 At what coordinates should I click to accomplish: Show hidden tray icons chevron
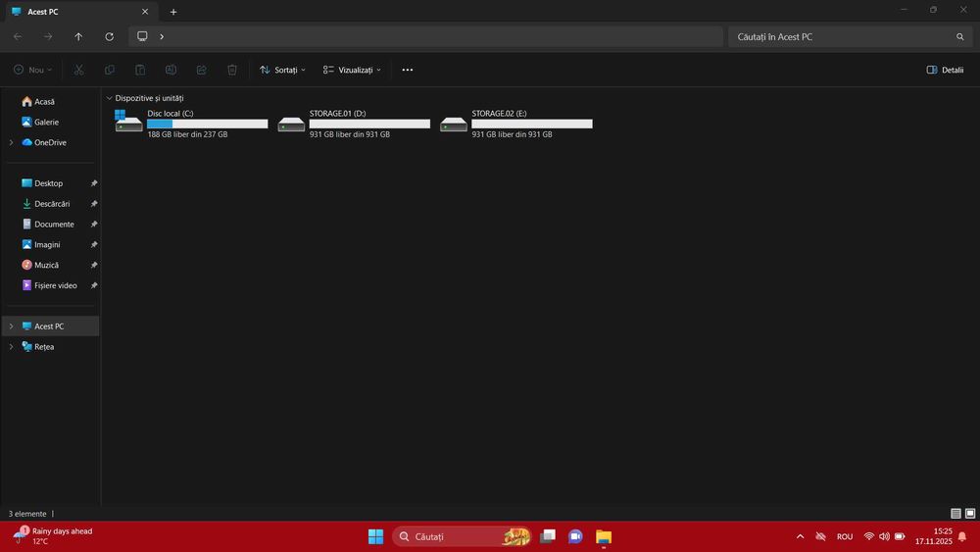800,536
